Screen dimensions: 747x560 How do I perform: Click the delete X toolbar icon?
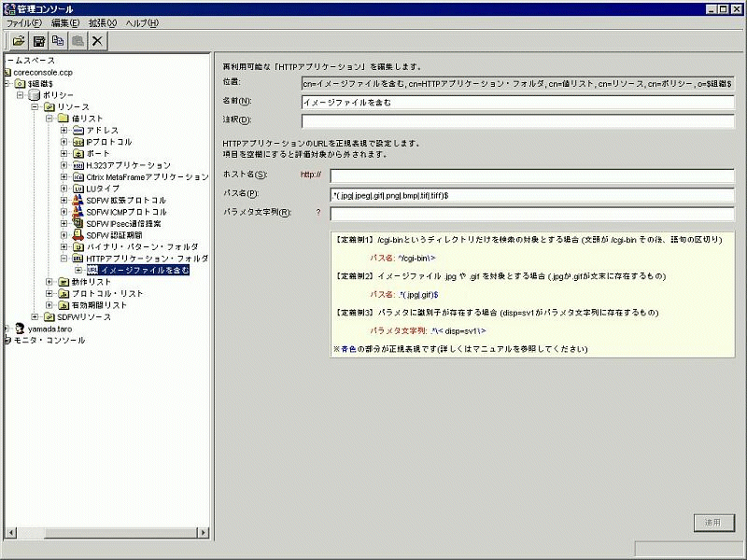(x=97, y=41)
